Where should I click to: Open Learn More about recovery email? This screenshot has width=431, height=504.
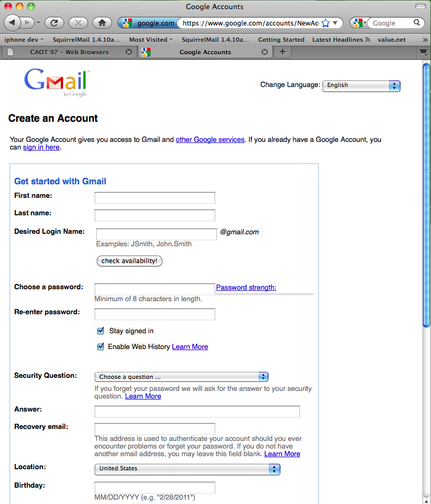282,453
